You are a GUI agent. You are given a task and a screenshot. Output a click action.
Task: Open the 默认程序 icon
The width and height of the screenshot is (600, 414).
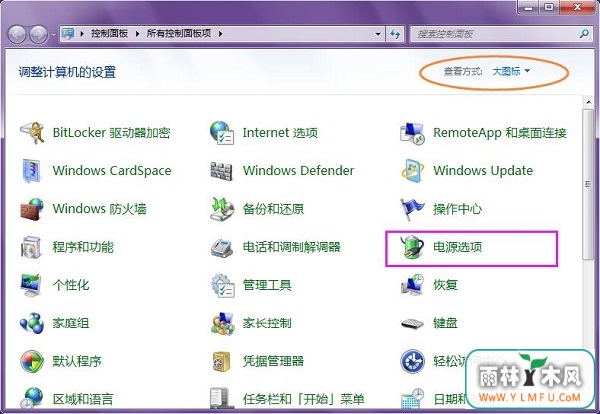[x=32, y=361]
